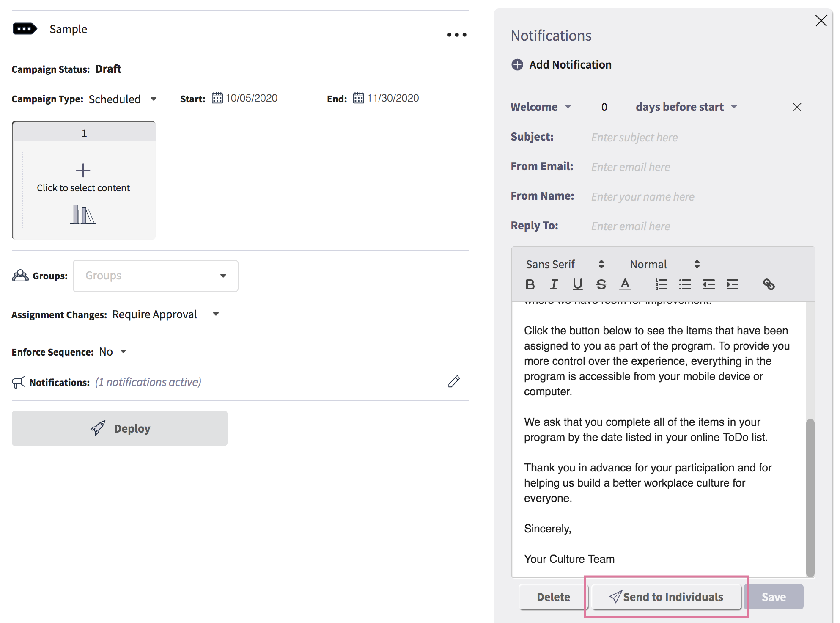
Task: Click the Notifications megaphone icon
Action: pos(19,382)
